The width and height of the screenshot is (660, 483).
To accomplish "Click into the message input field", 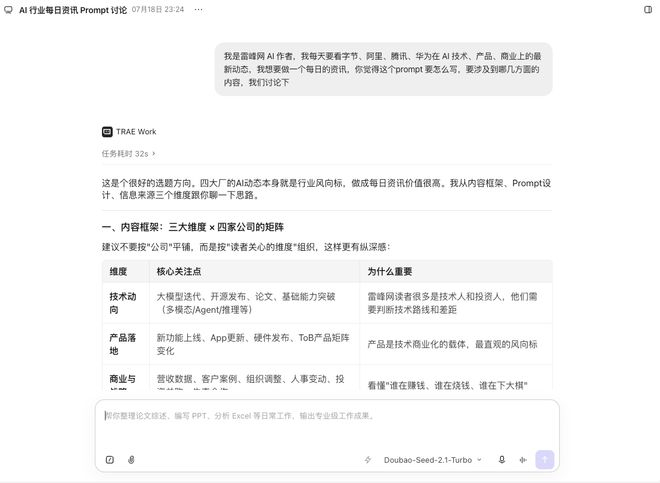I will point(327,425).
